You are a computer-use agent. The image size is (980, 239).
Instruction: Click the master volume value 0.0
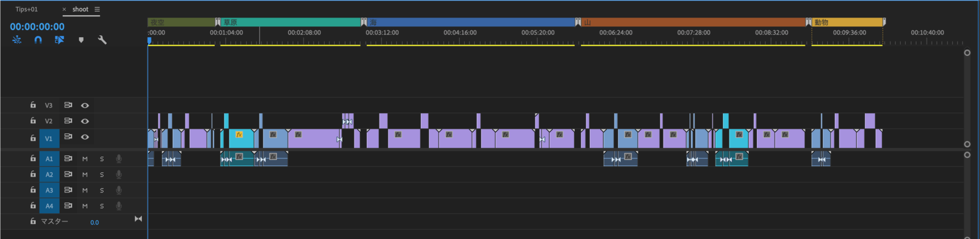click(94, 222)
